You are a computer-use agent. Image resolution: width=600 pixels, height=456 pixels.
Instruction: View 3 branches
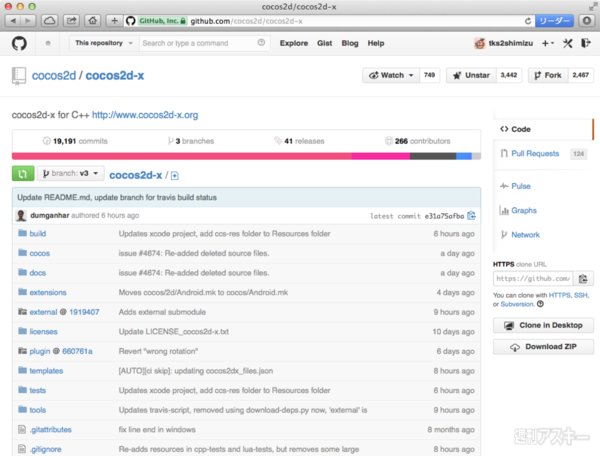[191, 141]
